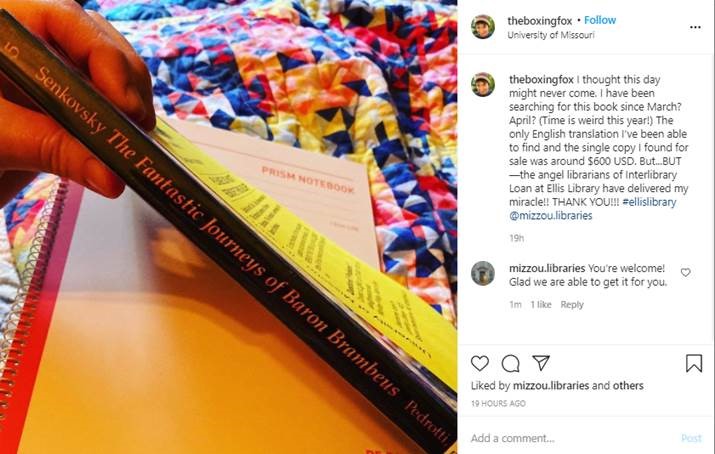Open the theboxingfox username in the header
Screen dimensions: 715x454
[x=539, y=21]
